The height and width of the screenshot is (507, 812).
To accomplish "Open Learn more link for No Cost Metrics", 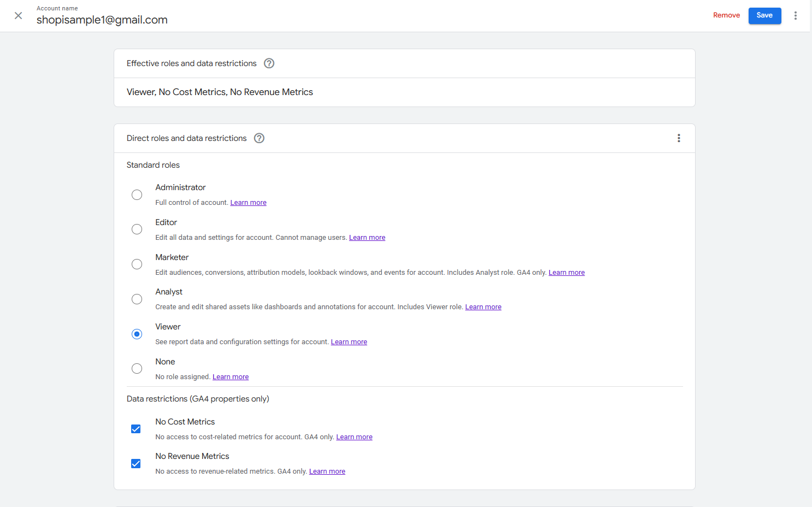I will [x=354, y=437].
